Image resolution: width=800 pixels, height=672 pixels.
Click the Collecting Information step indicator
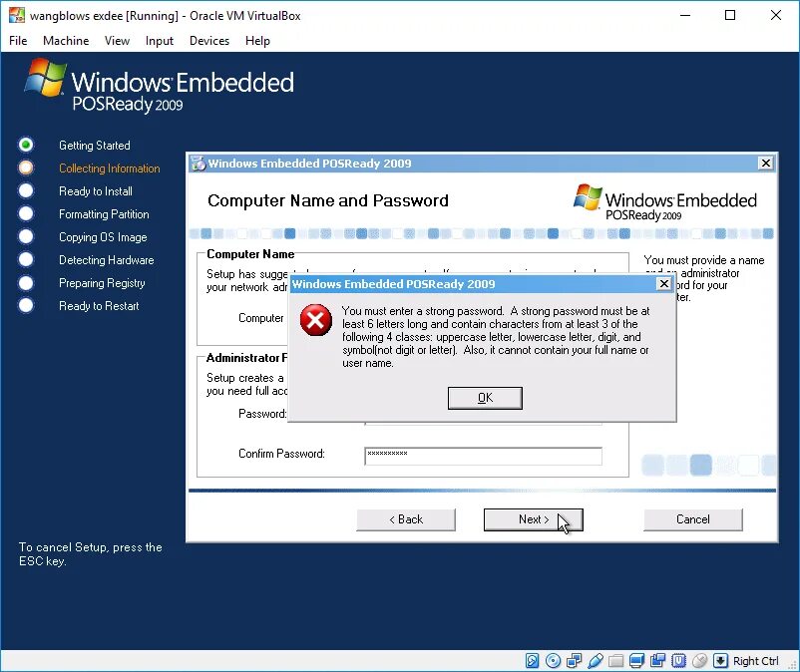(26, 168)
